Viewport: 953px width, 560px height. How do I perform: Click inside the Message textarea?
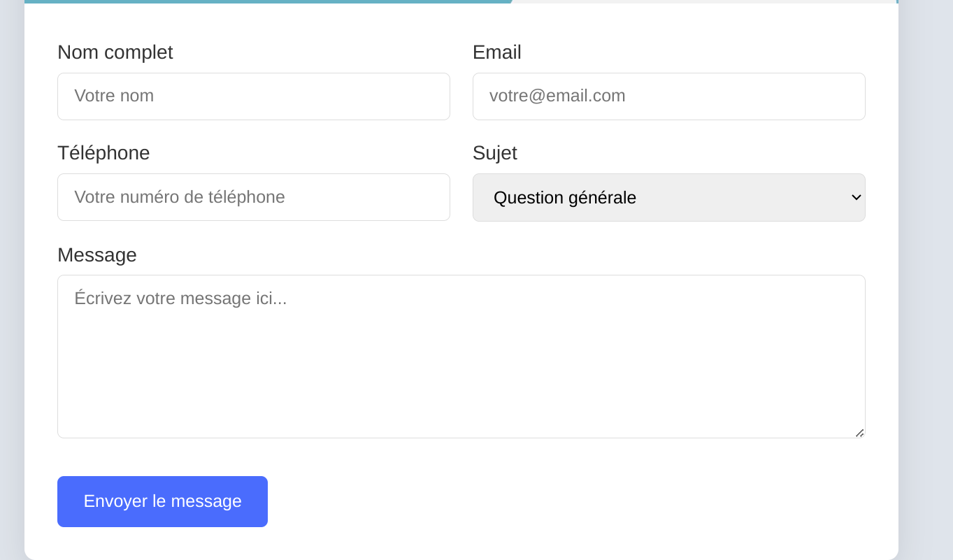pyautogui.click(x=461, y=357)
